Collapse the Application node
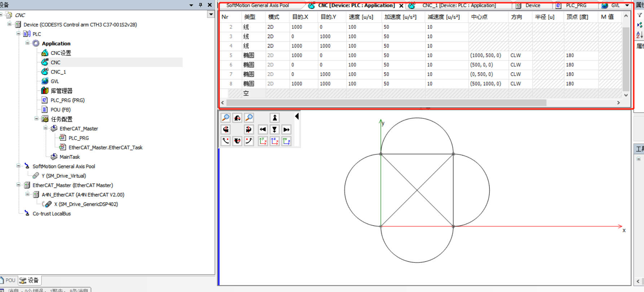 (27, 43)
